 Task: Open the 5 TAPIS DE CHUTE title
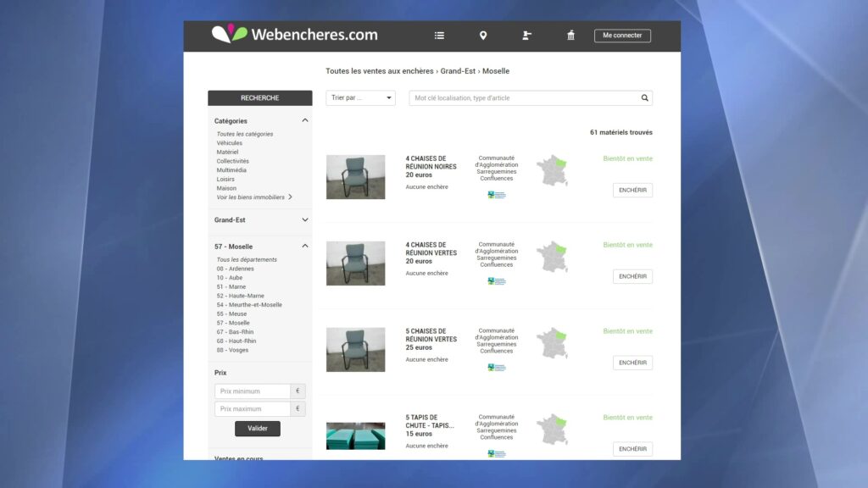pos(430,422)
